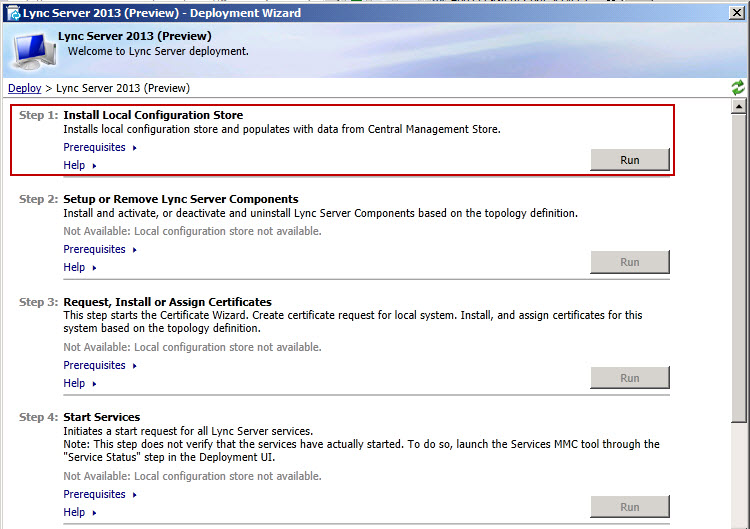The image size is (750, 529).
Task: Click Run button for Certificates step
Action: click(629, 378)
